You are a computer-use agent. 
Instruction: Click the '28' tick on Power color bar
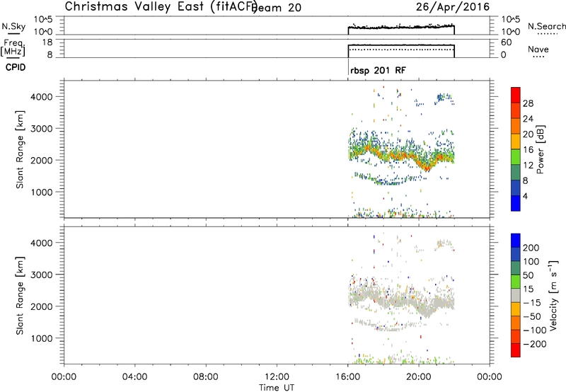pos(528,103)
